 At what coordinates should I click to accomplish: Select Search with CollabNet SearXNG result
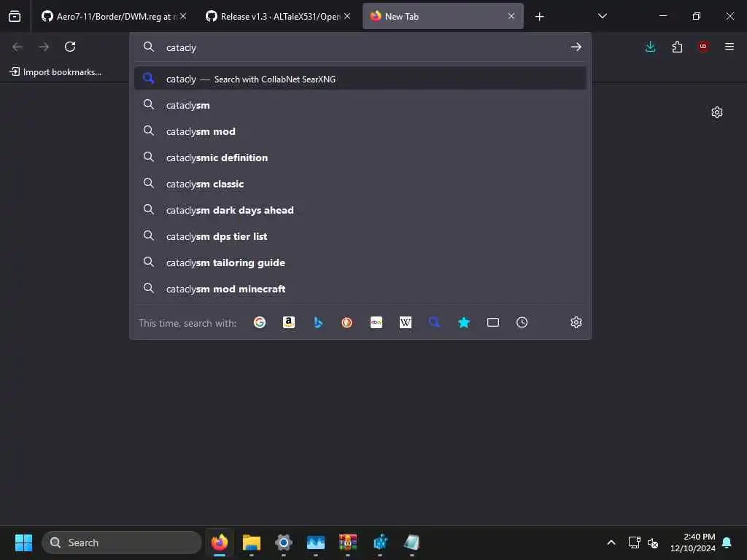pyautogui.click(x=360, y=79)
